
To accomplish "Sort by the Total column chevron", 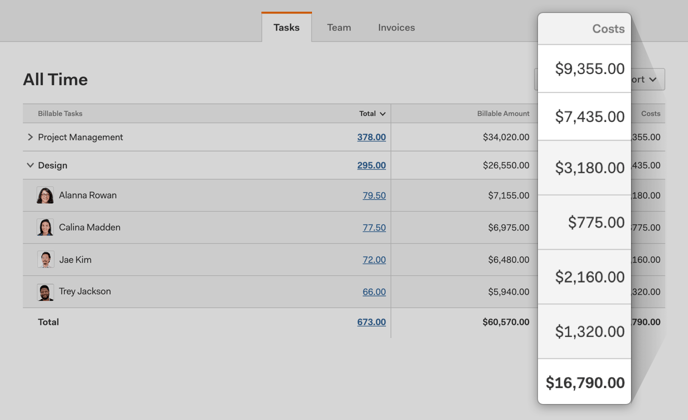I will tap(383, 114).
